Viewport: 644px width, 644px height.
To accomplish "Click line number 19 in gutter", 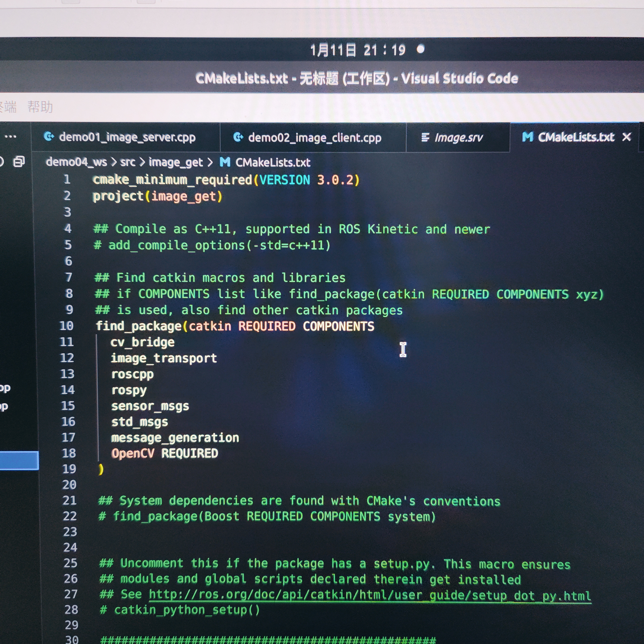I will point(69,469).
